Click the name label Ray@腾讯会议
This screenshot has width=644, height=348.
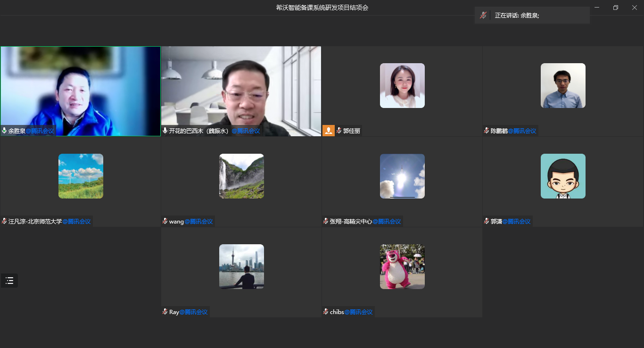click(188, 312)
